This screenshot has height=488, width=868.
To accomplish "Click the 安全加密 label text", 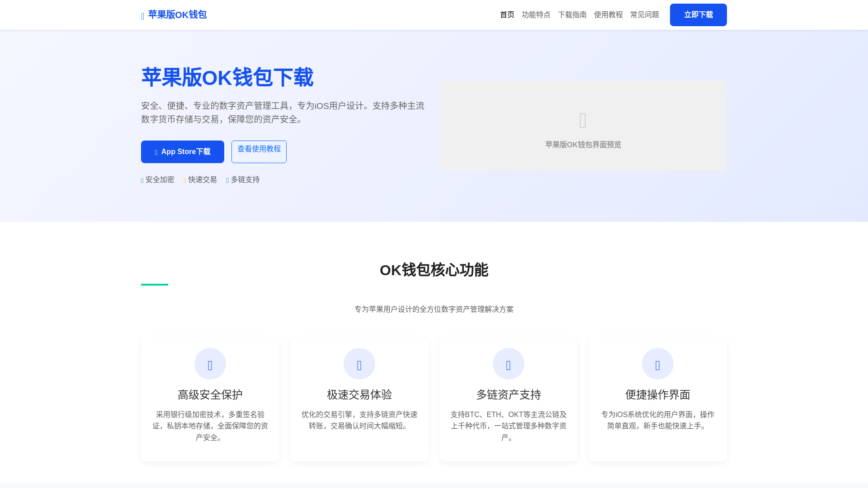I will [160, 180].
